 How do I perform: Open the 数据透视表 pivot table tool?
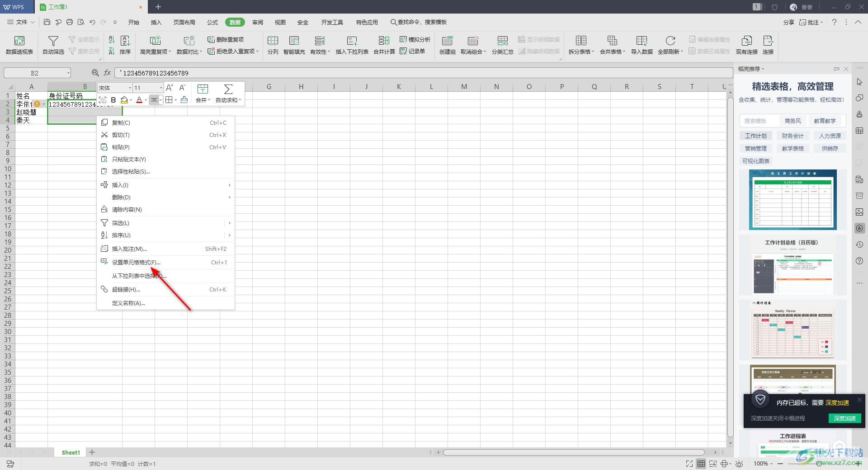[19, 45]
